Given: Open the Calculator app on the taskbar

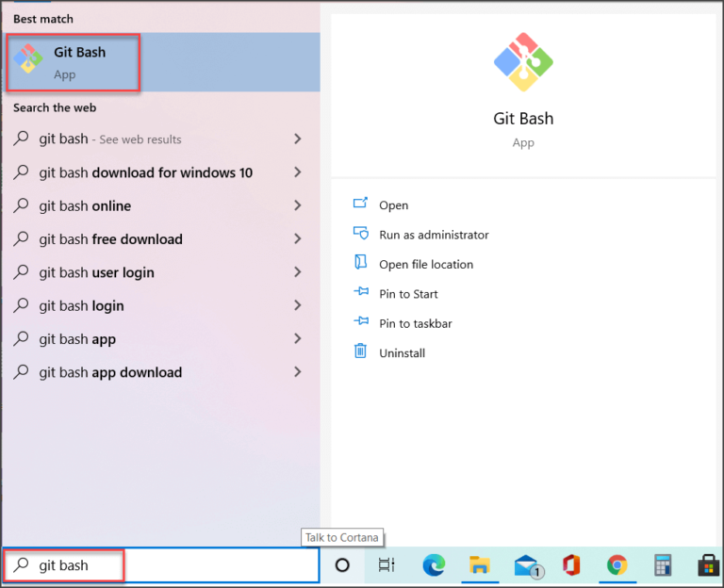Looking at the screenshot, I should tap(663, 565).
